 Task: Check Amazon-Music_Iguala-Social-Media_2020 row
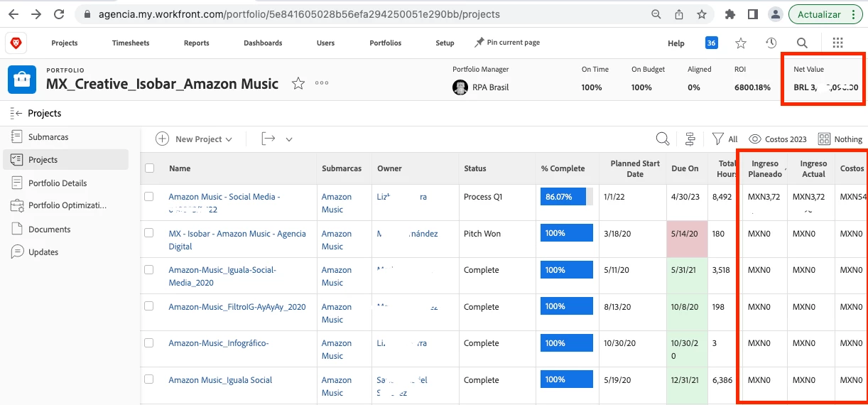click(149, 269)
